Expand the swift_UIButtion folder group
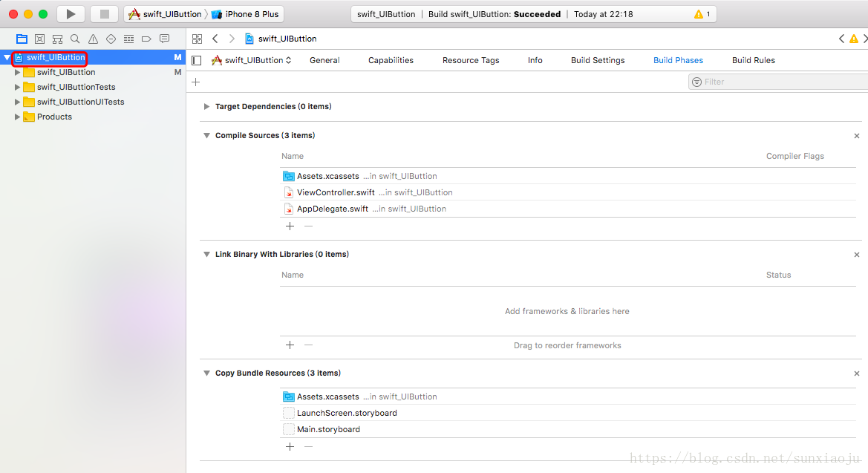868x473 pixels. coord(17,72)
